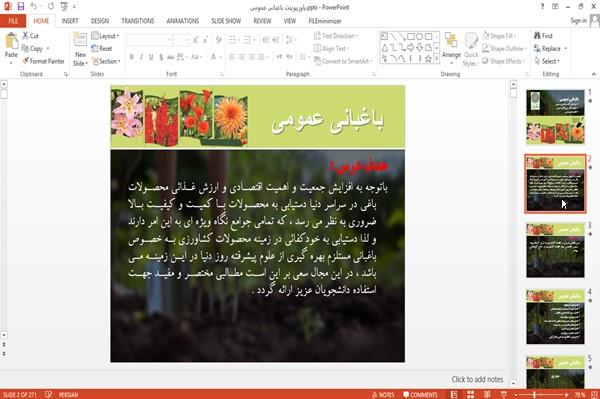Click the Cut scissors button
The height and width of the screenshot is (399, 600).
[31, 36]
